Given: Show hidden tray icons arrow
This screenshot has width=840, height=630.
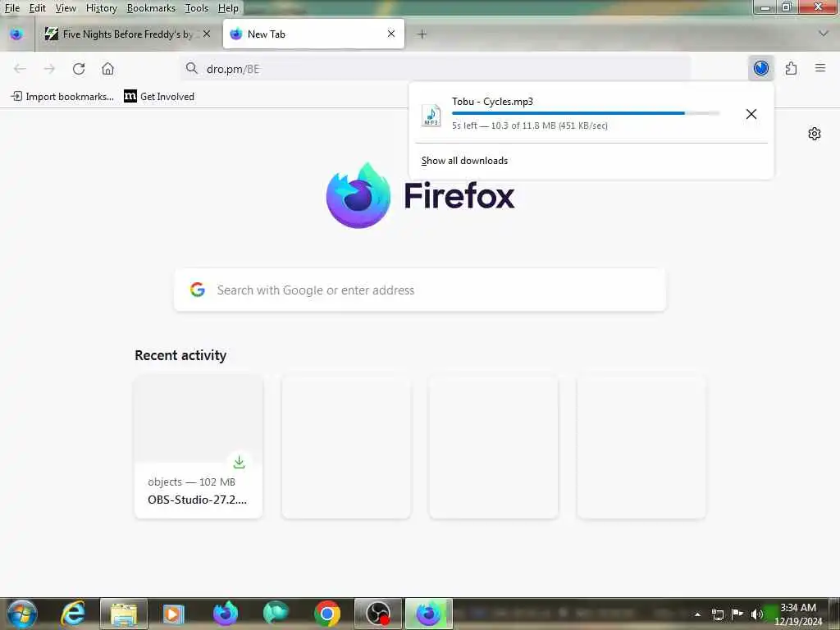Looking at the screenshot, I should pos(697,614).
